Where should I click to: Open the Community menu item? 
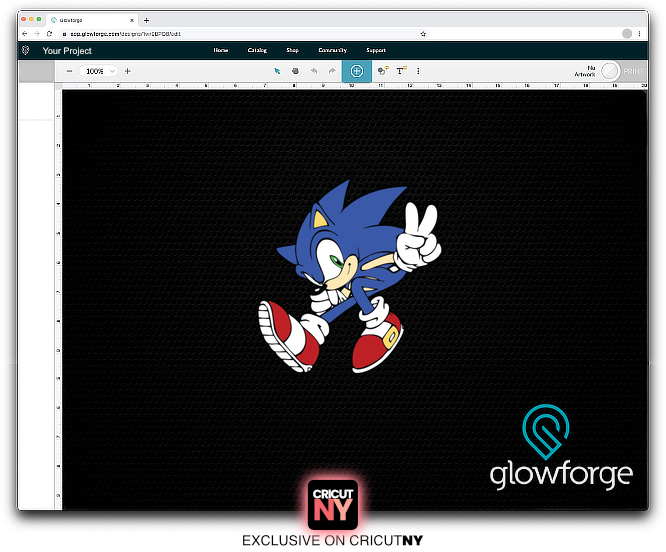pos(333,50)
